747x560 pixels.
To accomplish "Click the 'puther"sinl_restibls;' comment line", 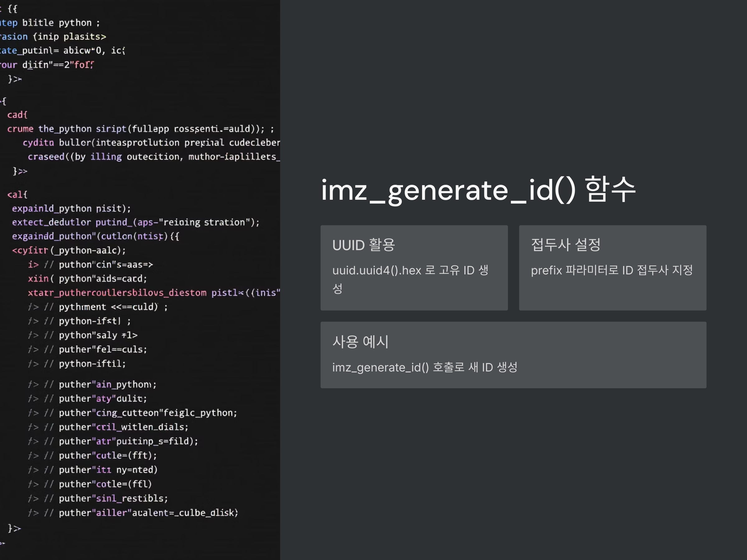I will pos(113,499).
